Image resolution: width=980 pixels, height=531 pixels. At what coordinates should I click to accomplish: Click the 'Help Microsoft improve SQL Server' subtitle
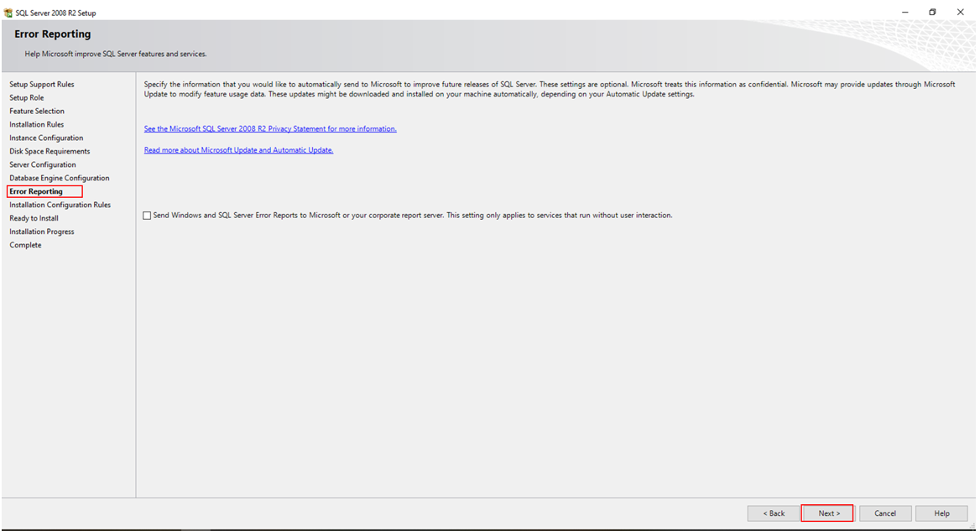[x=116, y=54]
